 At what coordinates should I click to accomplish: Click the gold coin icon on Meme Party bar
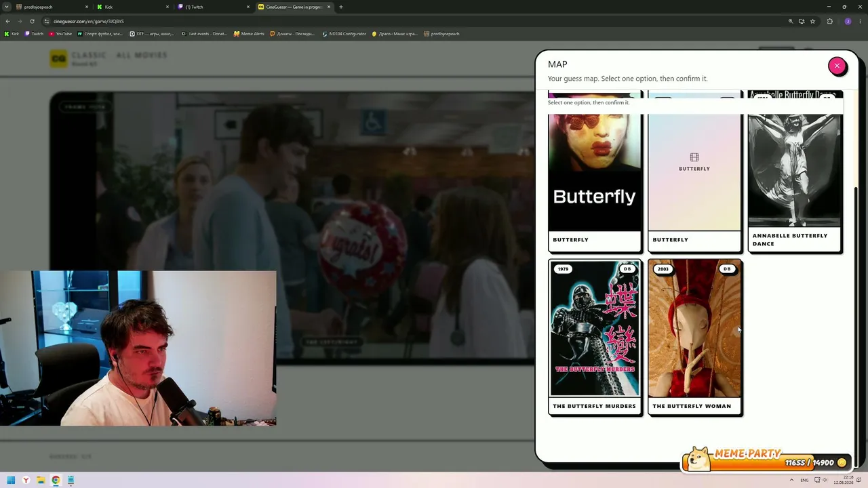click(x=842, y=462)
